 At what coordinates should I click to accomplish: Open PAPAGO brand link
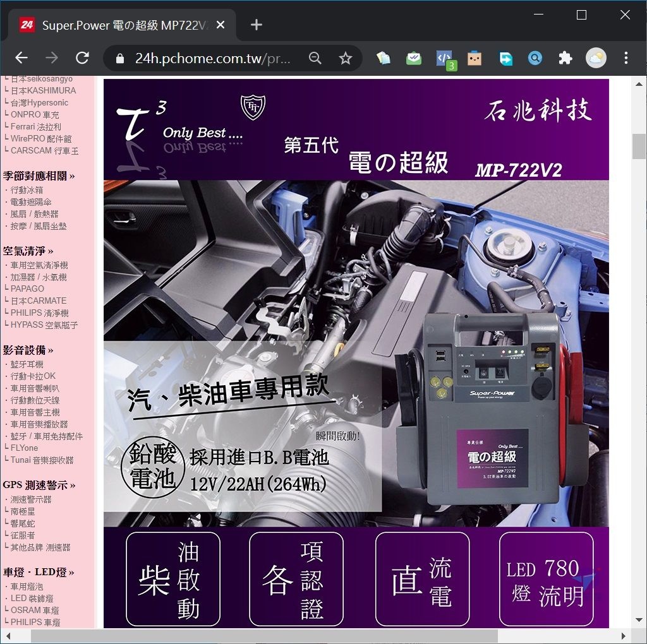(27, 289)
